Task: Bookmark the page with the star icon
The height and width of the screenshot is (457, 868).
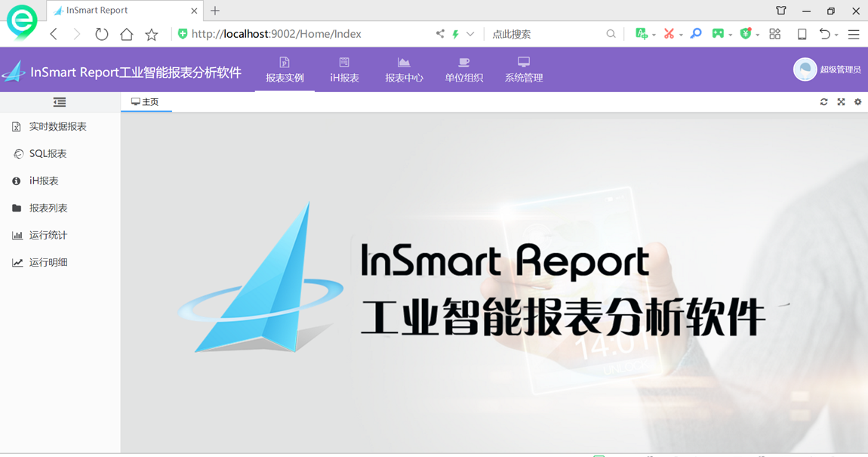Action: [152, 34]
